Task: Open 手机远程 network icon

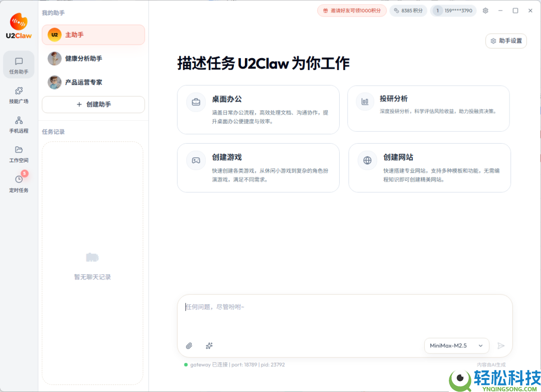Action: [x=19, y=120]
